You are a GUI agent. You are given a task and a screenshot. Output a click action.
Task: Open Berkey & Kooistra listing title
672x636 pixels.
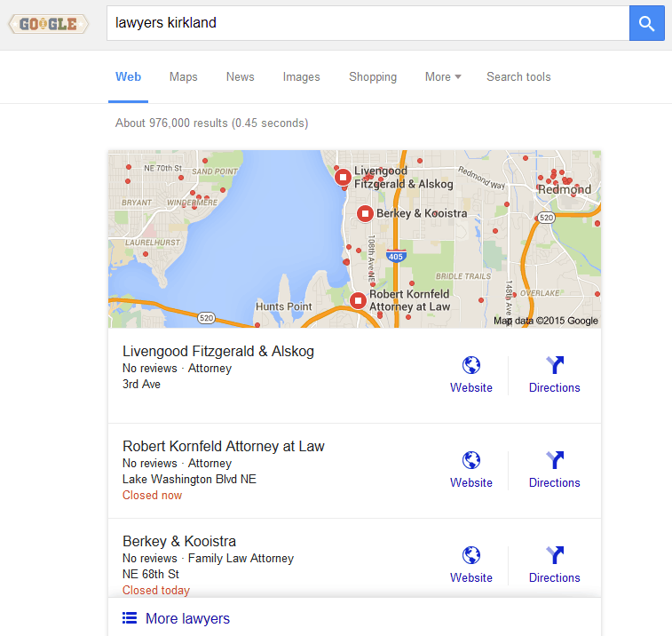(179, 541)
